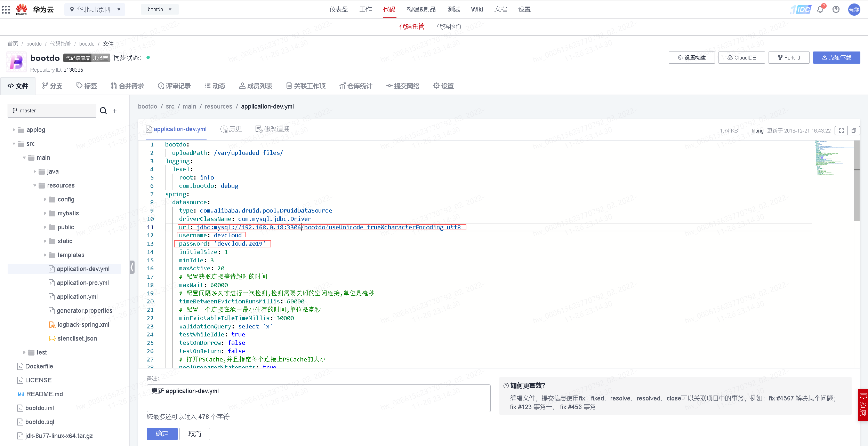Open the repository in CloudIDE
This screenshot has height=446, width=868.
(741, 57)
